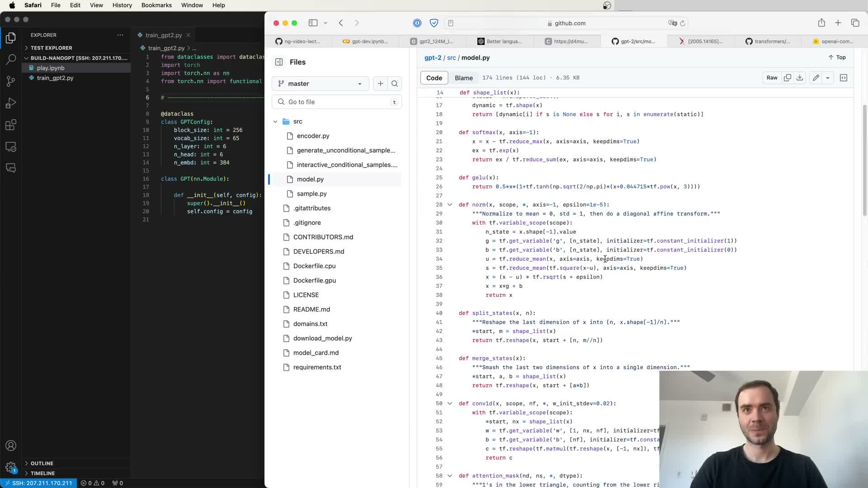Click the download raw file icon
Image resolution: width=868 pixels, height=488 pixels.
pos(800,78)
